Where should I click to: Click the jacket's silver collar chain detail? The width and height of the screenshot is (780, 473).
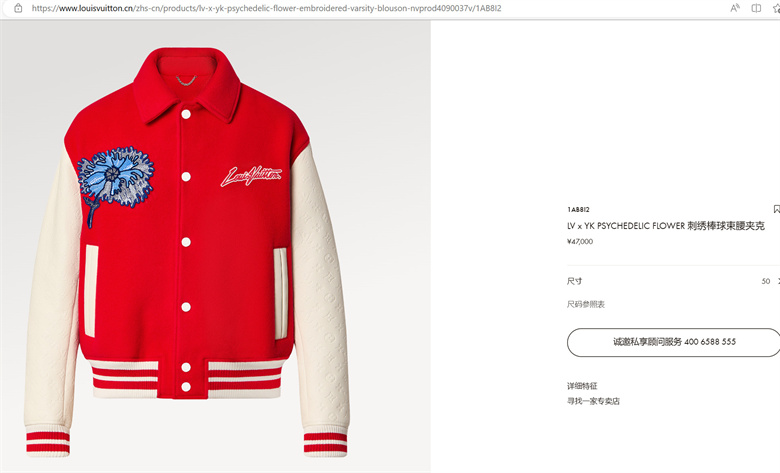(x=186, y=80)
